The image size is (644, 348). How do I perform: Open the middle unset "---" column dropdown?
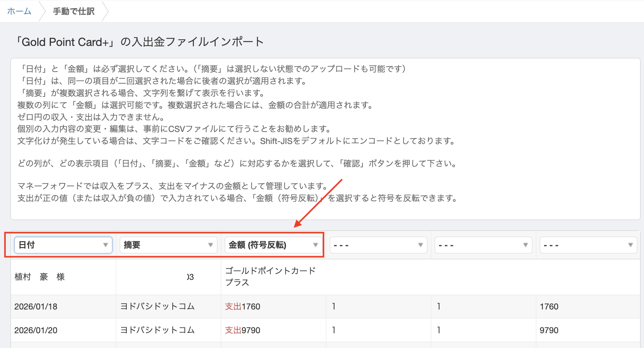pyautogui.click(x=483, y=245)
